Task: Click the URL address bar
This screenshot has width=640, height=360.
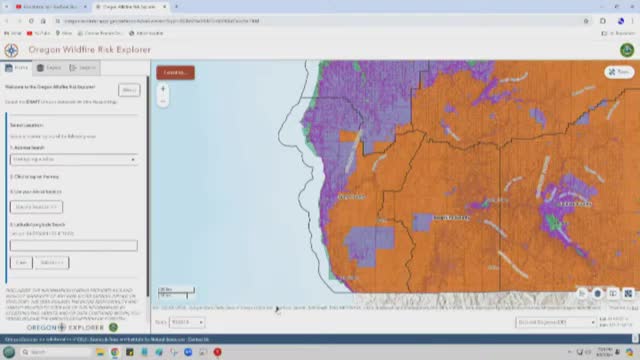Action: (x=318, y=21)
